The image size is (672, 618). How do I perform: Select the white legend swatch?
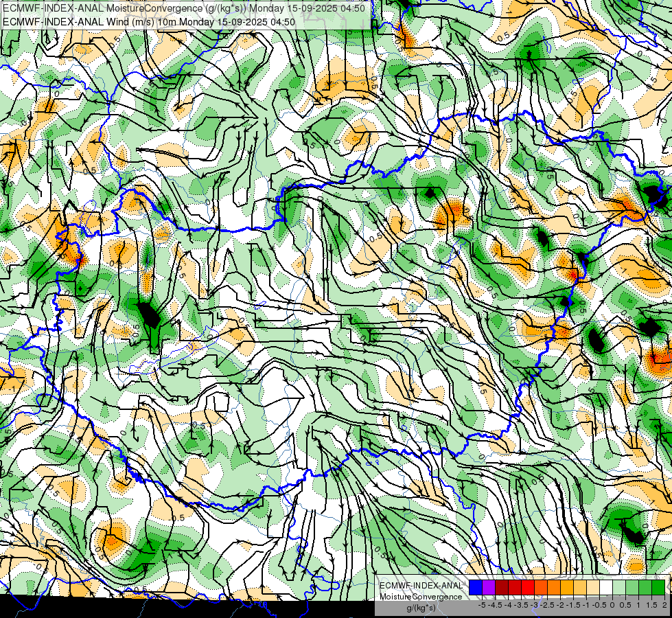click(x=606, y=588)
